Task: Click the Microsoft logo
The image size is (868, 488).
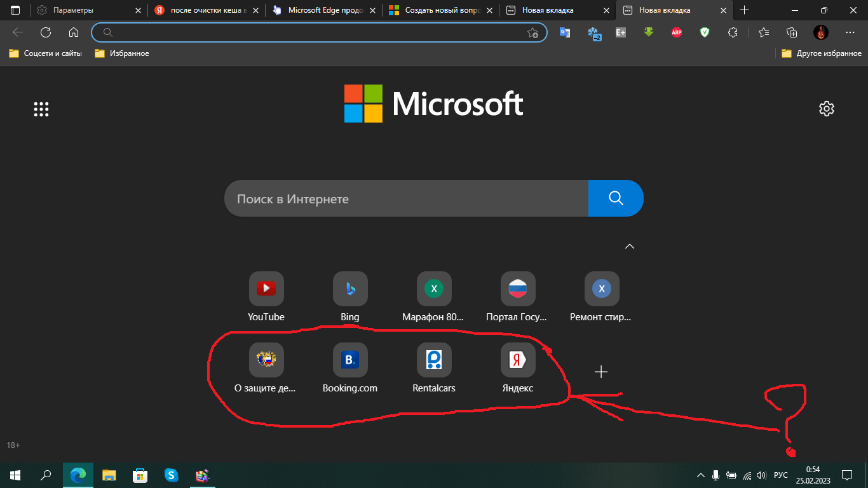Action: pos(433,104)
